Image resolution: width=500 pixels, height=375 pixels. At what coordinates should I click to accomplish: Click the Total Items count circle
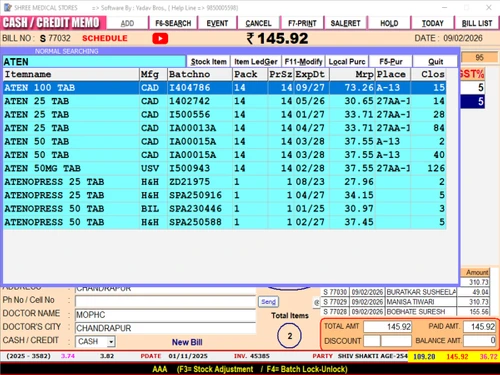tap(289, 336)
